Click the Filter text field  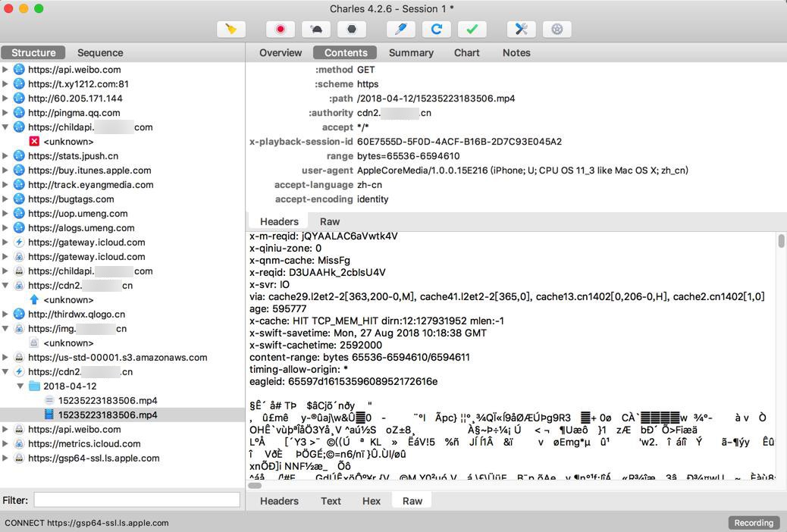[x=136, y=500]
